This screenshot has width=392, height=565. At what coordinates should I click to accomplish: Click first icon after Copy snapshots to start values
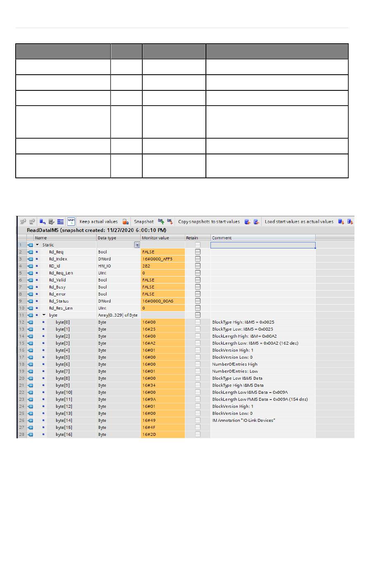248,222
